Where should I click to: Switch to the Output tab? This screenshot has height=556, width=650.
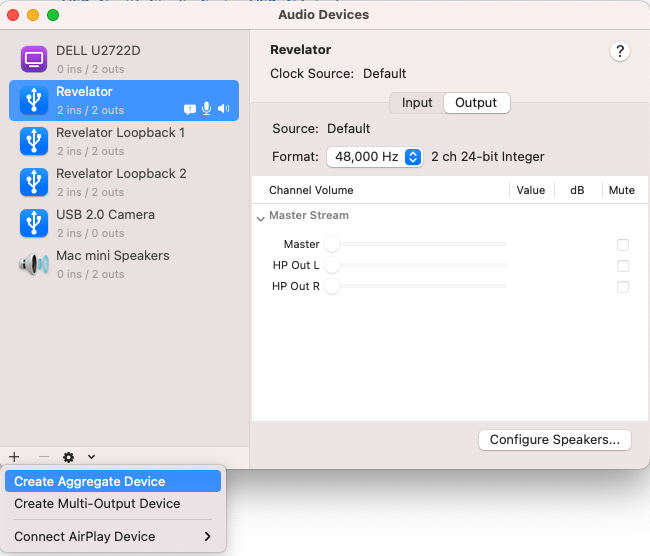tap(476, 103)
